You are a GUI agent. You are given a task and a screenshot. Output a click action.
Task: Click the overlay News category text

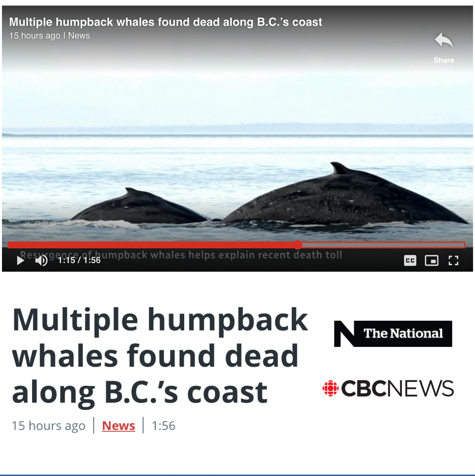click(79, 36)
